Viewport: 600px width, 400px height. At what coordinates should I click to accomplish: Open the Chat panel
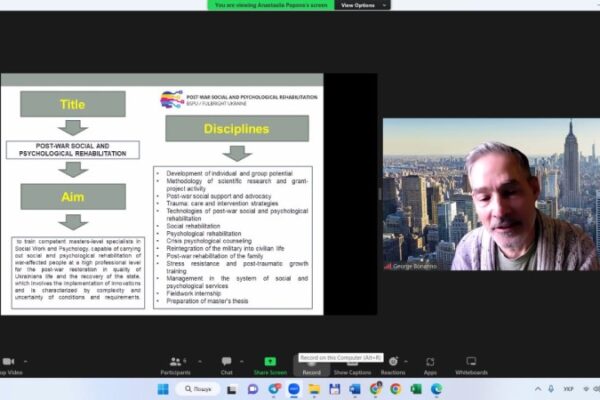(x=227, y=364)
